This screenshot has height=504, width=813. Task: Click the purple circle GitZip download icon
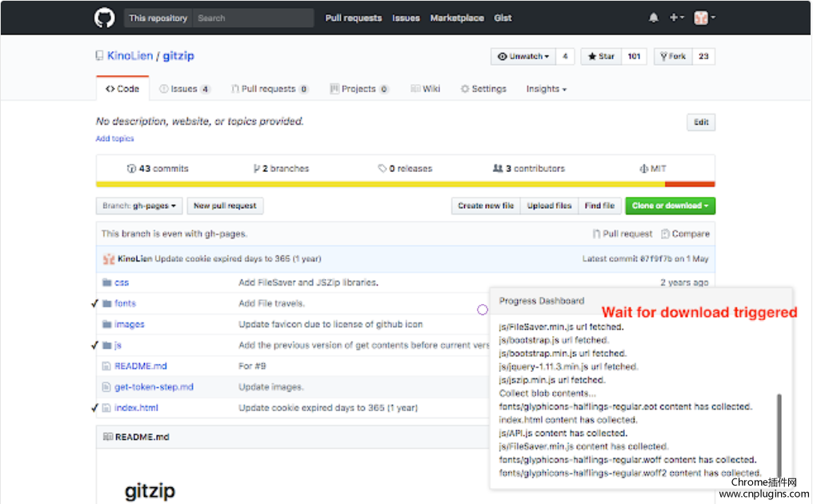point(483,310)
